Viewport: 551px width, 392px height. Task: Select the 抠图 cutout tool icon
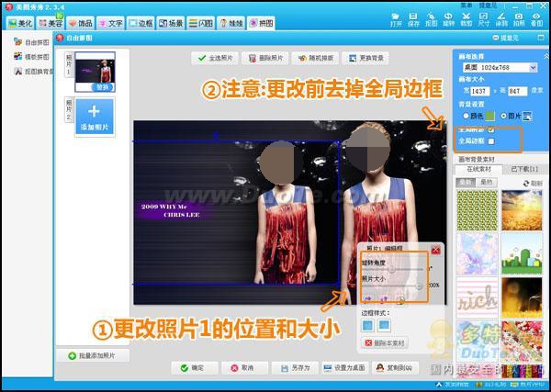click(432, 20)
